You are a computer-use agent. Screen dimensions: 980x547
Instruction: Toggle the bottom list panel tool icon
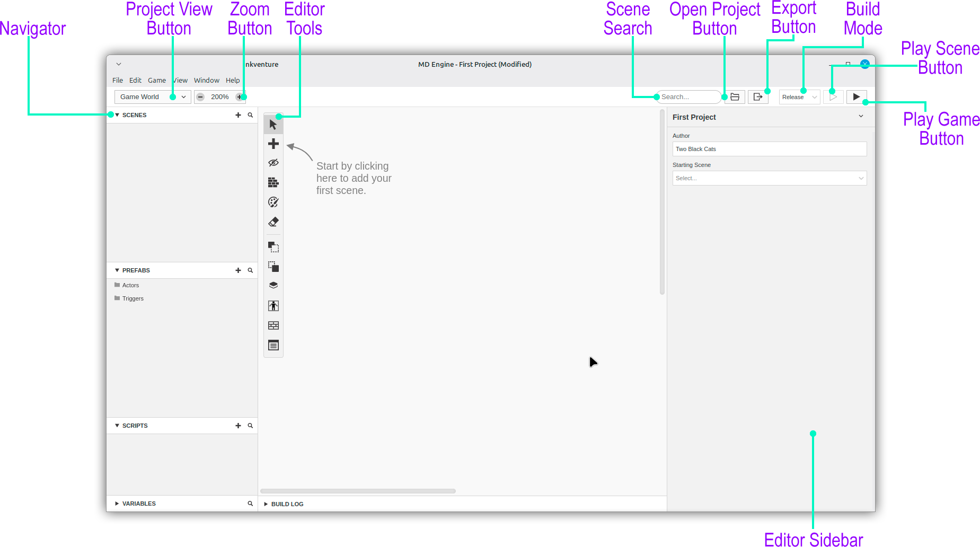pyautogui.click(x=273, y=346)
